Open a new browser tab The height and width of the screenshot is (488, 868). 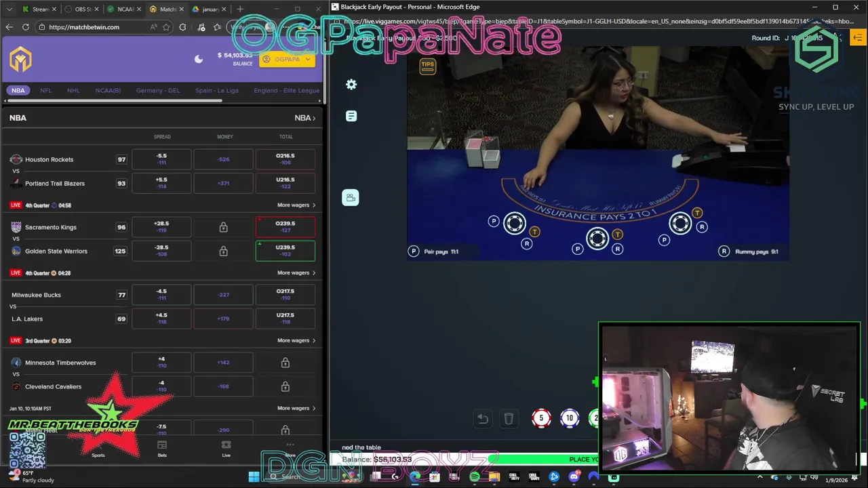click(x=240, y=9)
